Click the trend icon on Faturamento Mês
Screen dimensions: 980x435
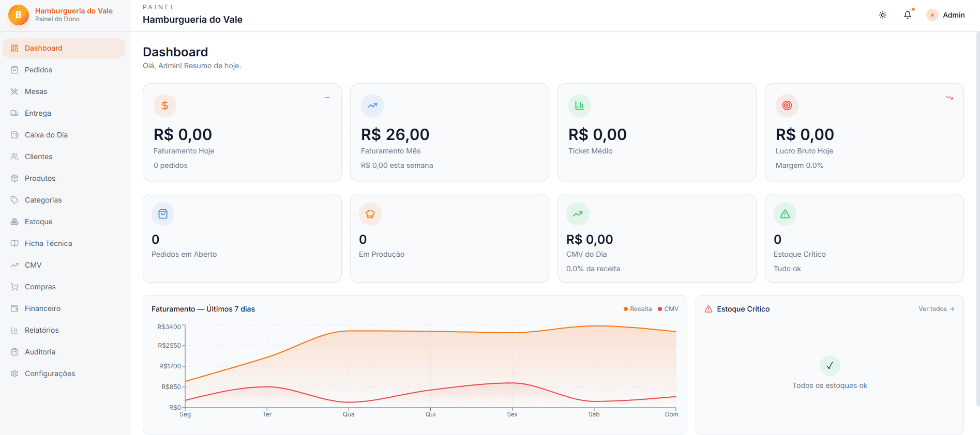372,105
